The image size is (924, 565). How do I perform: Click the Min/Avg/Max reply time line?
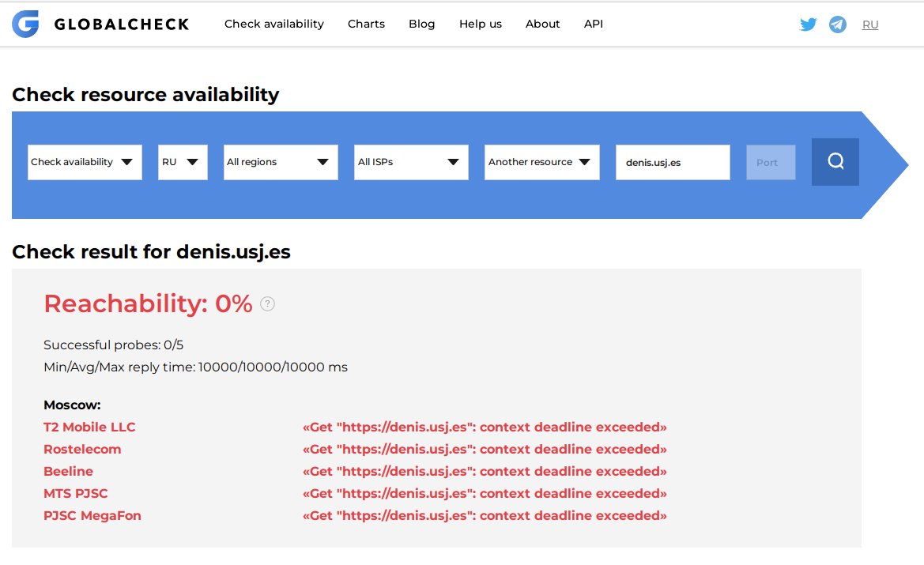point(196,367)
